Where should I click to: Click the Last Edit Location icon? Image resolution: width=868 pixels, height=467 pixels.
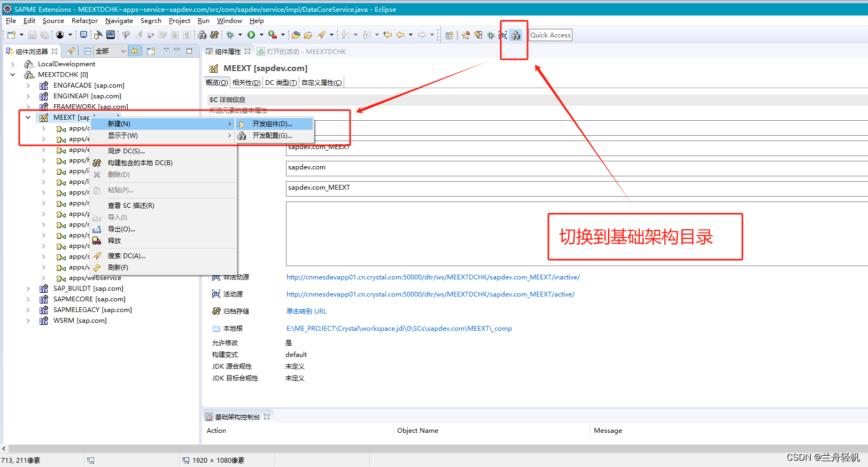tap(387, 35)
